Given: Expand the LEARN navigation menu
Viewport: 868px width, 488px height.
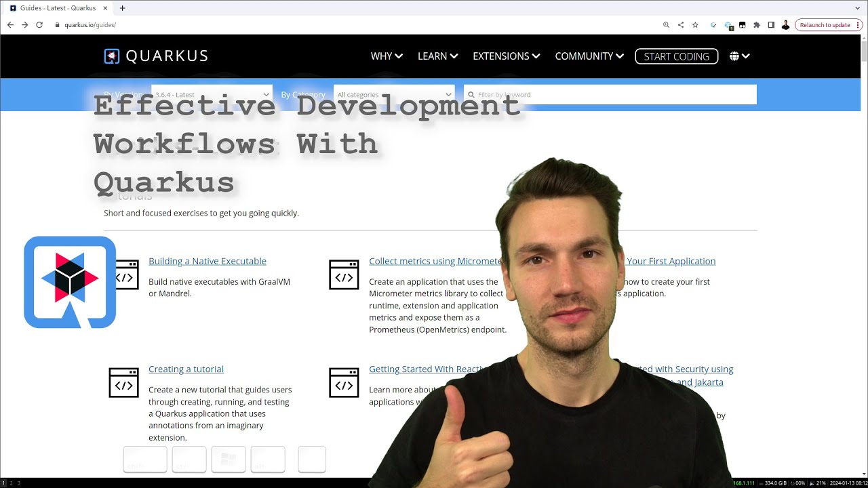Looking at the screenshot, I should point(438,56).
